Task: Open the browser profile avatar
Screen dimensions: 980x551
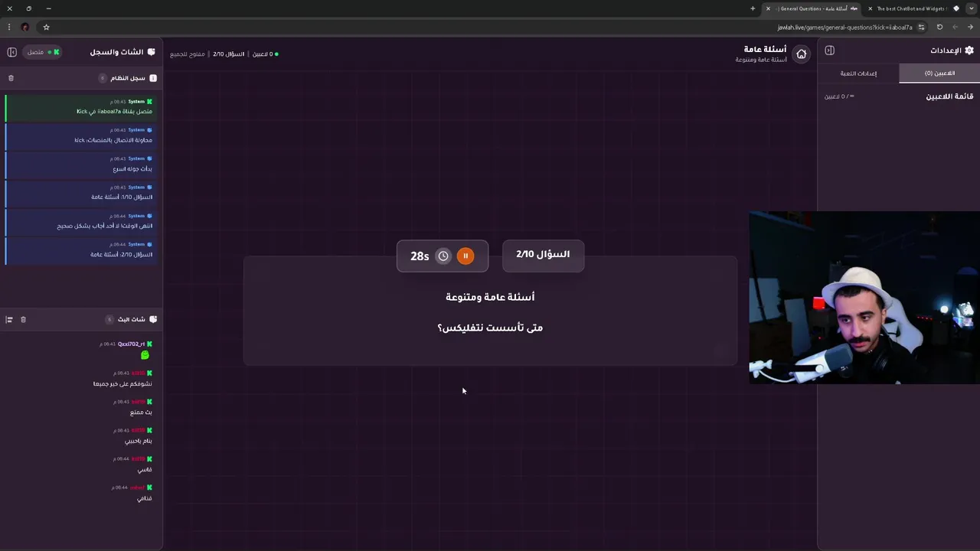Action: (x=24, y=27)
